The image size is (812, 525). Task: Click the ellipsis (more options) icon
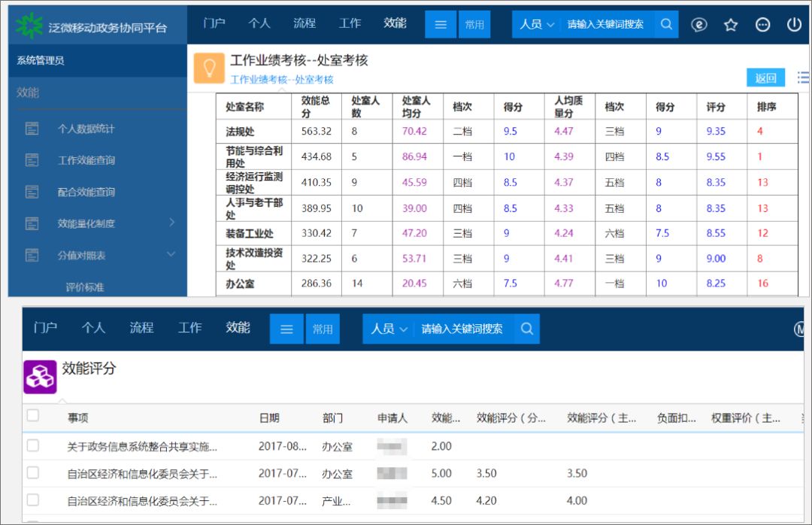tap(762, 23)
